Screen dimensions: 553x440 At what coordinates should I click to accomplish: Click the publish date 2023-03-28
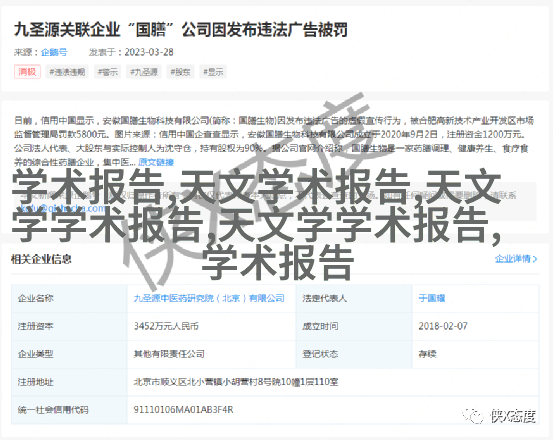(x=149, y=52)
